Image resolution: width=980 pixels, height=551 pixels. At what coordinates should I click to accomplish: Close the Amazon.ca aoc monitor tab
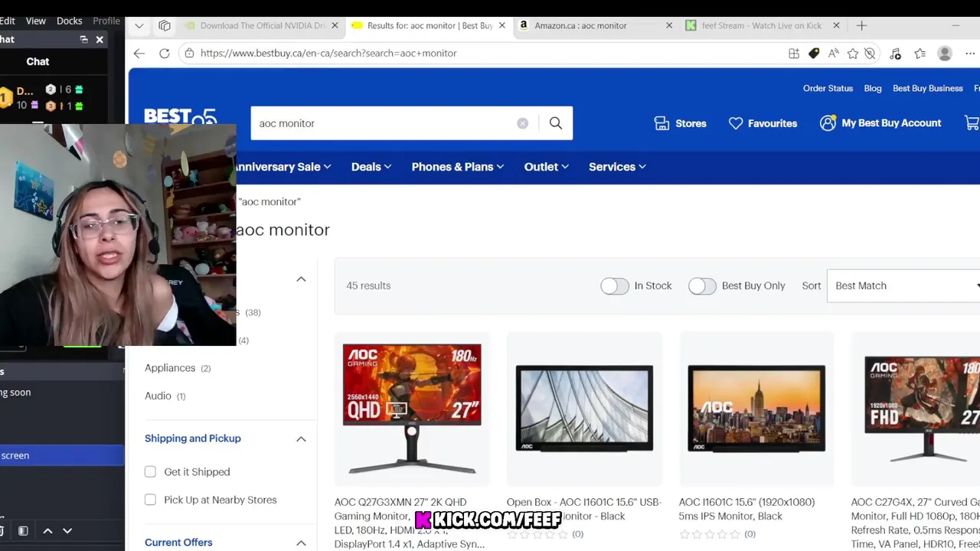(x=668, y=25)
